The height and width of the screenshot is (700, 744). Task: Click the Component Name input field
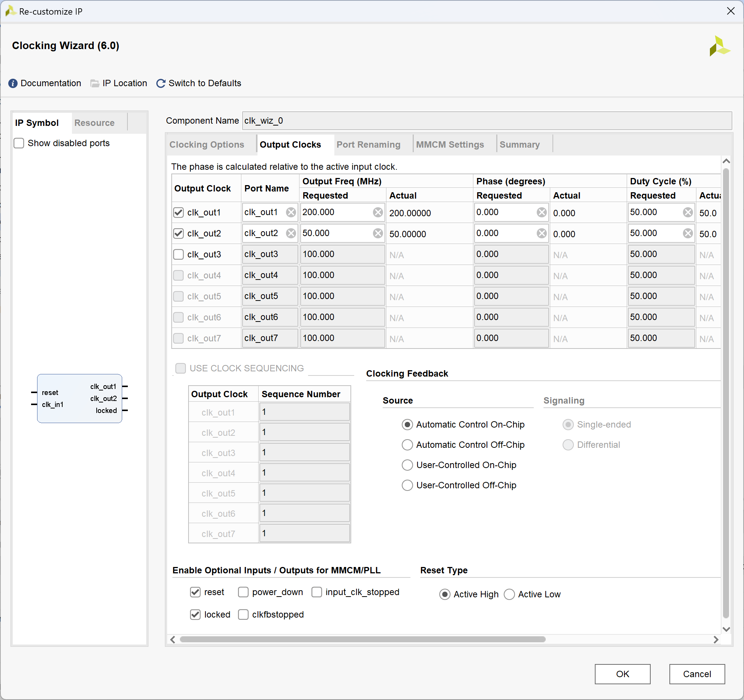coord(487,121)
